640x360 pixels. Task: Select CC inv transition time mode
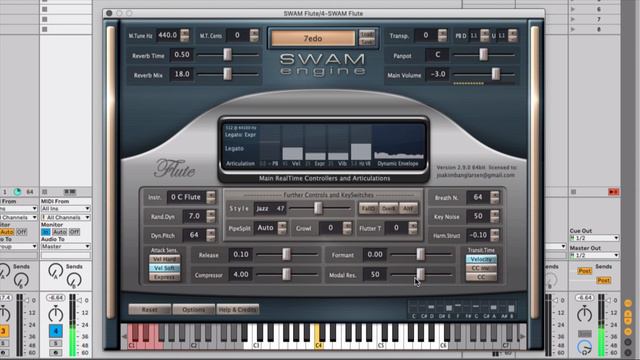481,268
